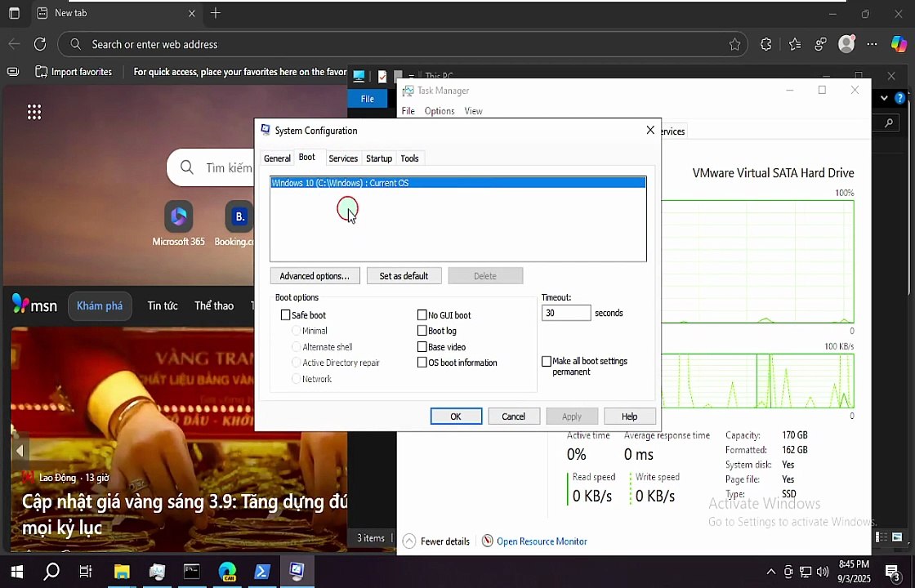This screenshot has height=588, width=915.
Task: Enable OS boot information checkbox
Action: coord(422,363)
